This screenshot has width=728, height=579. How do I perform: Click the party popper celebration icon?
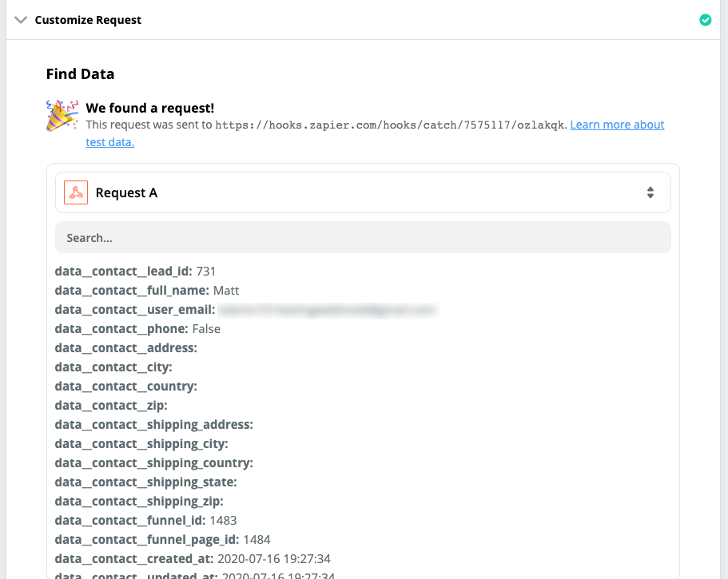[x=62, y=116]
